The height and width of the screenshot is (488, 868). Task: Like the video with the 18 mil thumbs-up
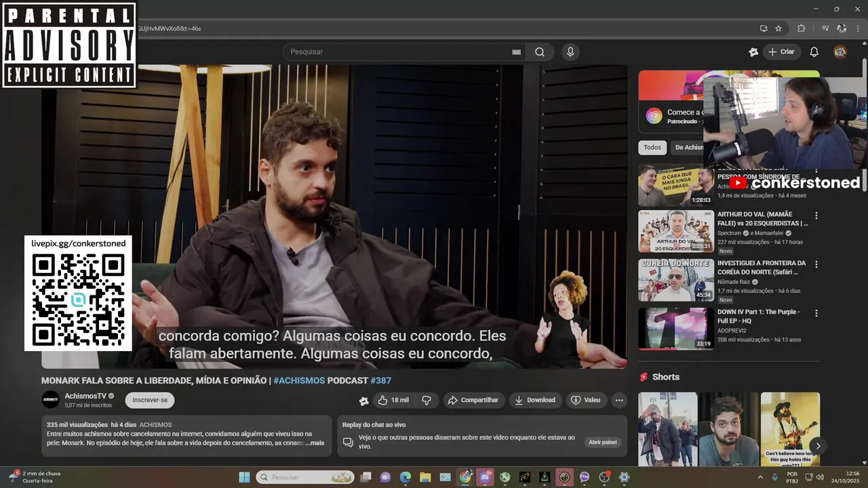click(393, 401)
